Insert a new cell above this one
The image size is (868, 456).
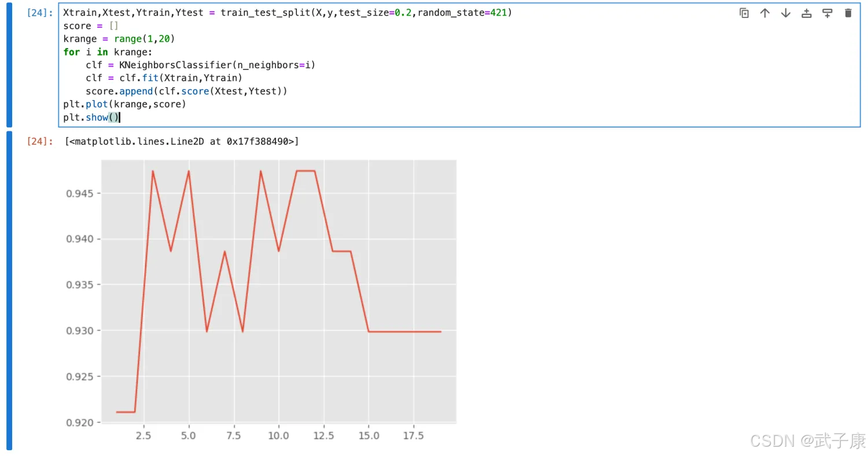[x=807, y=13]
